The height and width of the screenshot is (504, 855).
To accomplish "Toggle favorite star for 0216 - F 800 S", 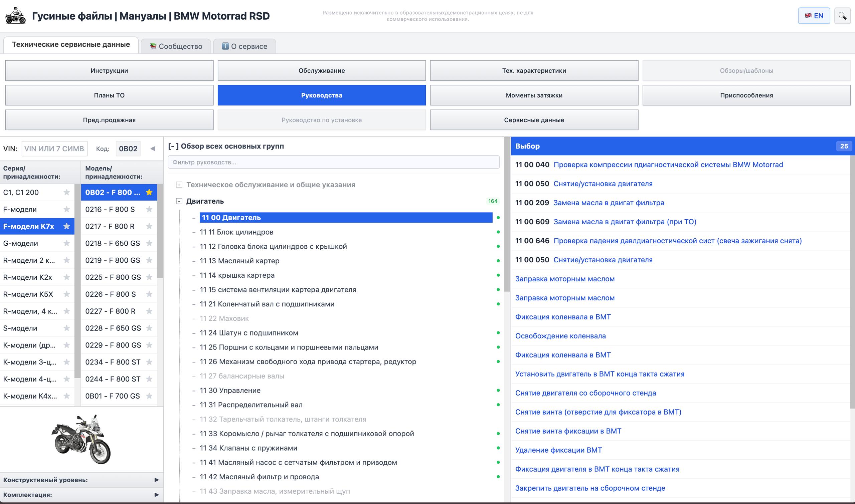I will coord(149,209).
